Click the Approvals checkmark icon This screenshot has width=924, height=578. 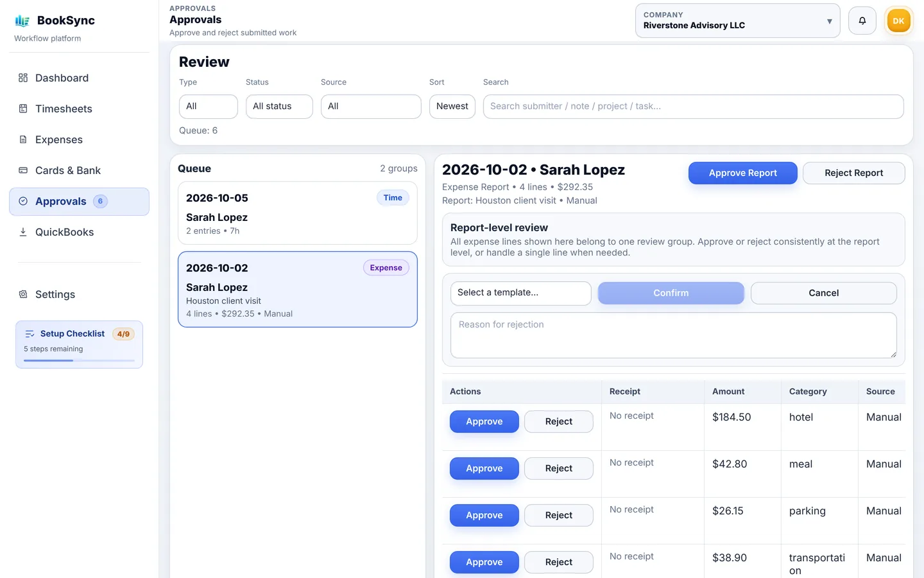click(23, 201)
